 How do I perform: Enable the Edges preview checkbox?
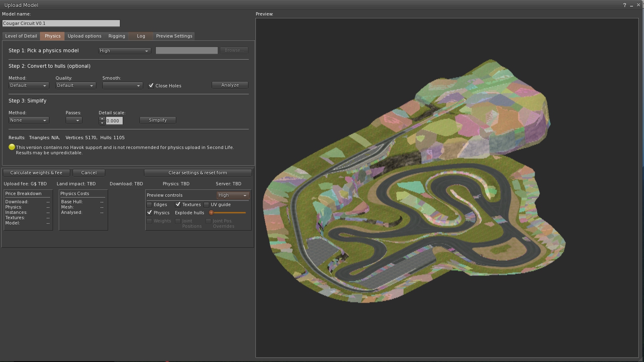point(149,204)
